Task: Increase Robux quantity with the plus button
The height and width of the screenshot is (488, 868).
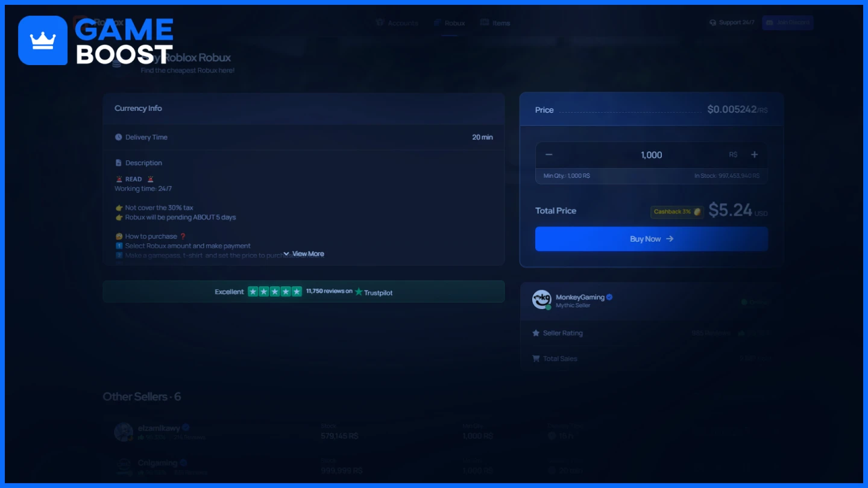Action: [754, 155]
